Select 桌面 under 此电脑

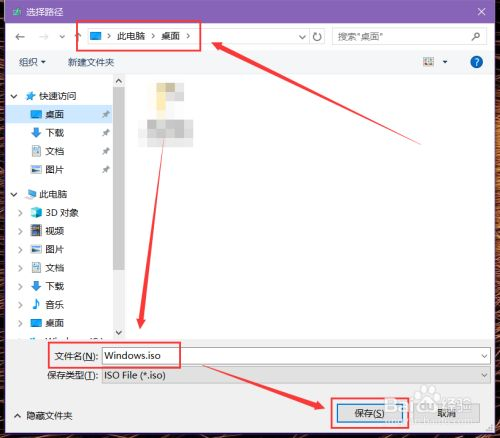(x=54, y=323)
